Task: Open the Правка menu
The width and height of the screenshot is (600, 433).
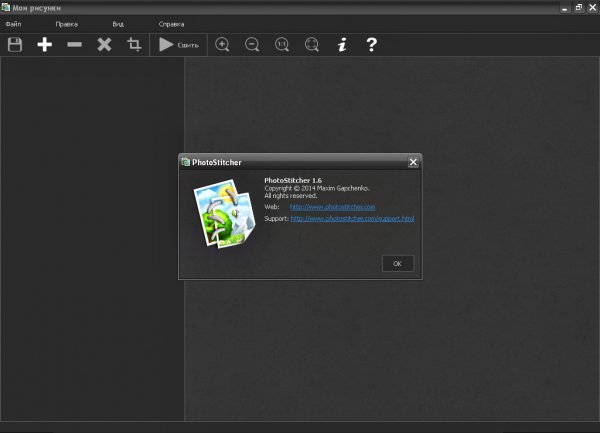Action: pos(67,24)
